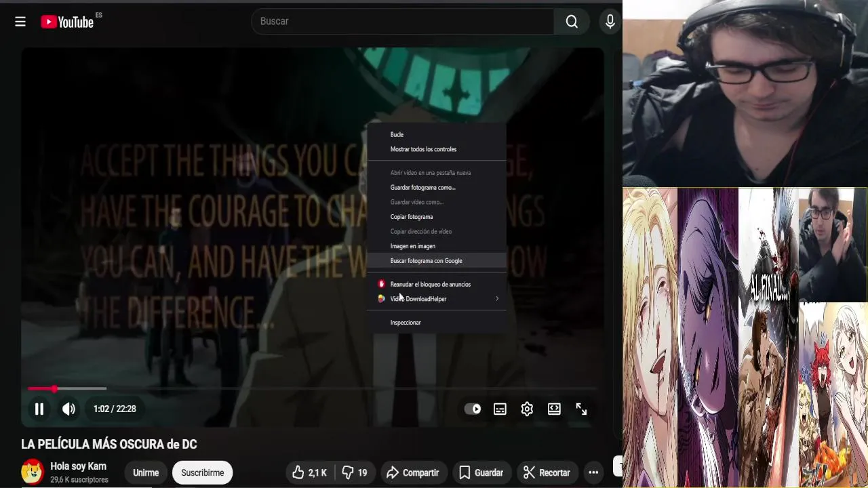Image resolution: width=868 pixels, height=488 pixels.
Task: Toggle the subtitles button in the player
Action: coord(500,409)
